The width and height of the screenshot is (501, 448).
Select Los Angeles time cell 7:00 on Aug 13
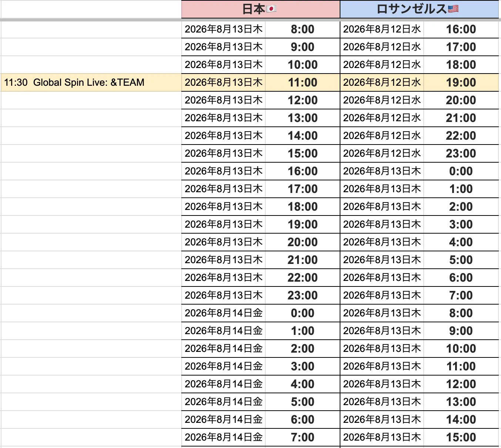point(461,295)
